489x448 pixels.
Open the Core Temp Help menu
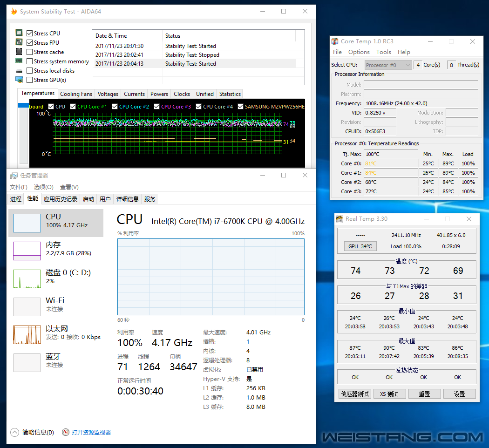[x=404, y=52]
